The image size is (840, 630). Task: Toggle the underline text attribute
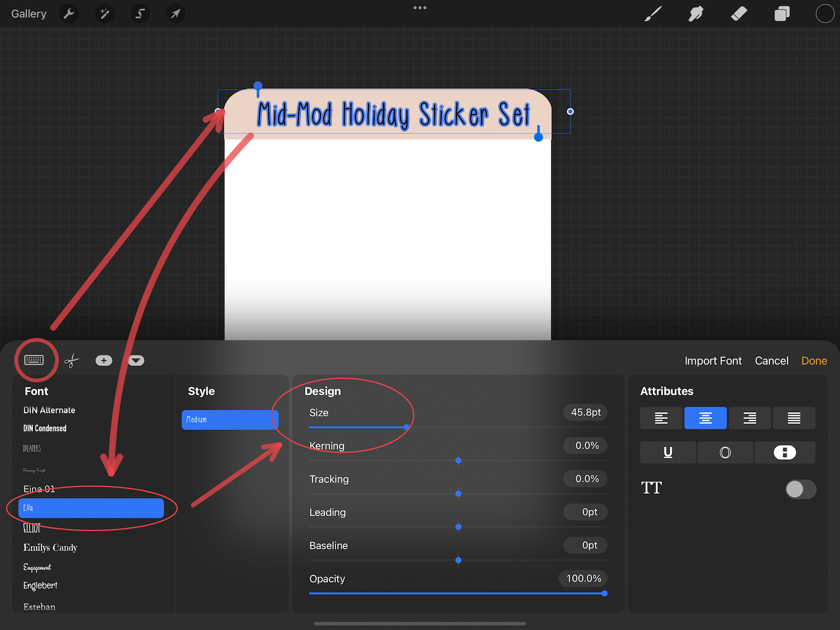[668, 452]
